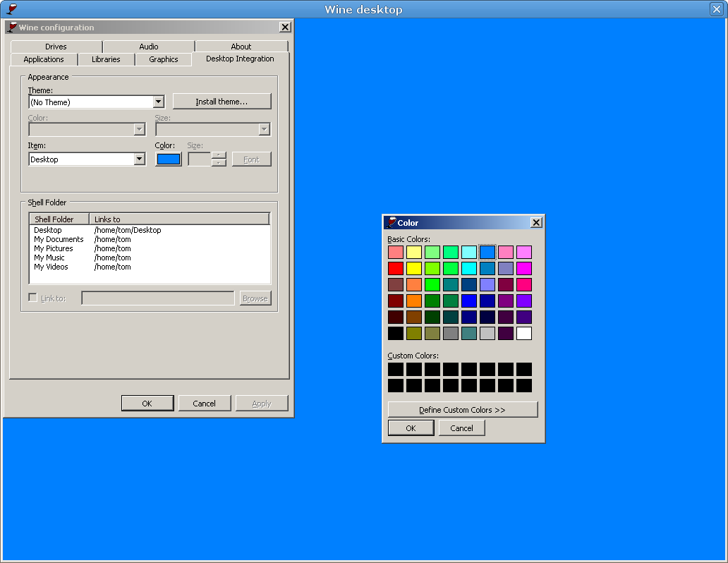728x563 pixels.
Task: Select the highlighted azure blue basic color
Action: (487, 252)
